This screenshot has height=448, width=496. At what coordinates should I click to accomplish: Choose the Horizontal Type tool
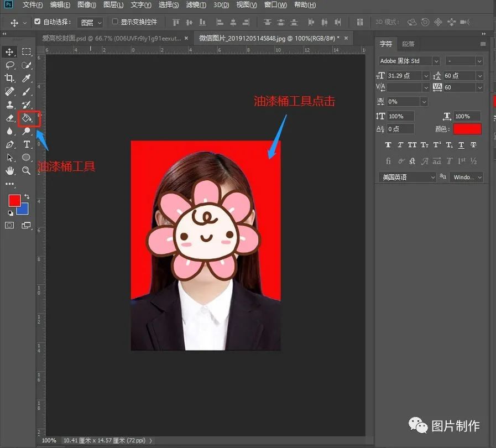(26, 144)
